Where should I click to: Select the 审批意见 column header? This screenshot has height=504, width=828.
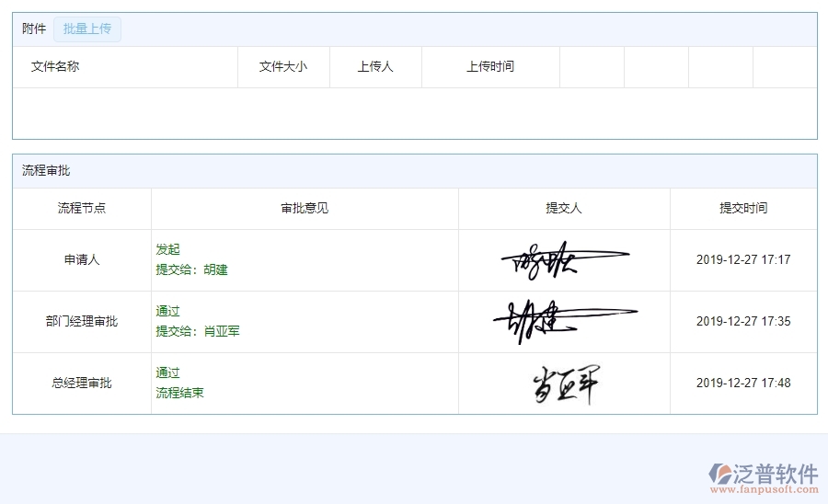pyautogui.click(x=305, y=209)
